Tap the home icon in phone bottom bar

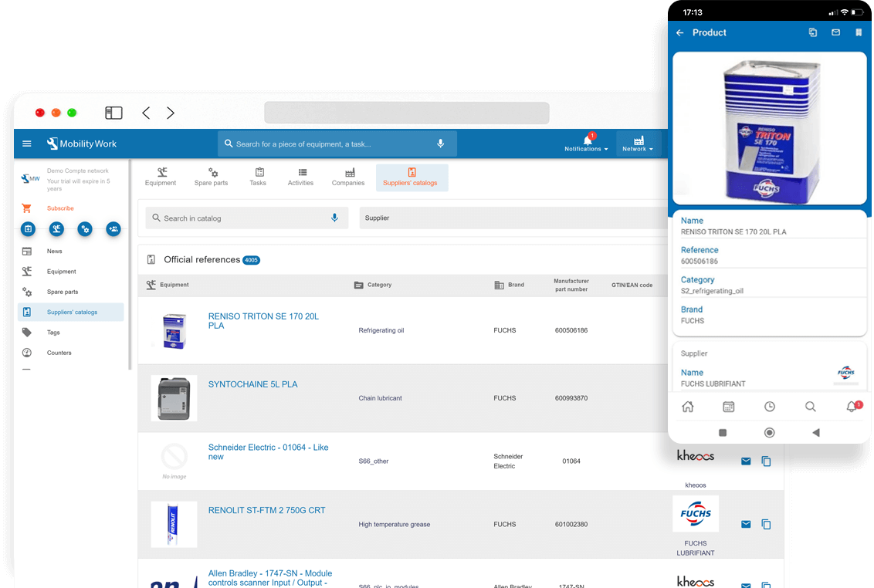point(688,407)
